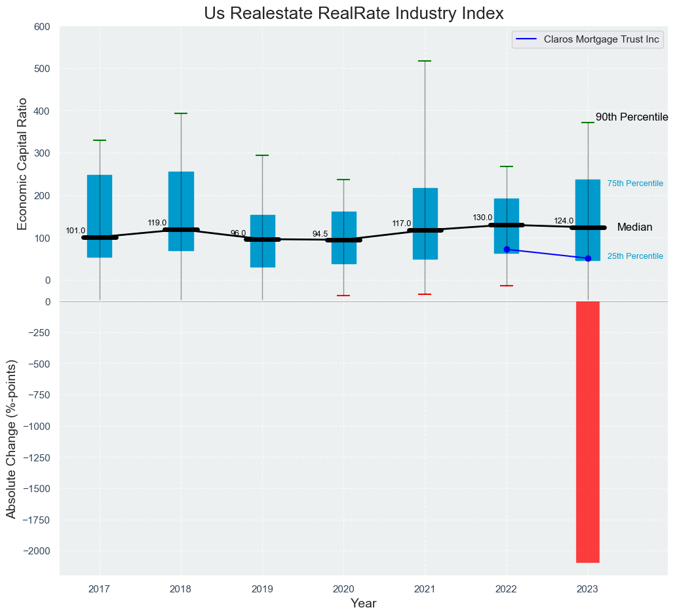Click the Year x-axis label
Image resolution: width=675 pixels, height=616 pixels.
click(x=363, y=604)
